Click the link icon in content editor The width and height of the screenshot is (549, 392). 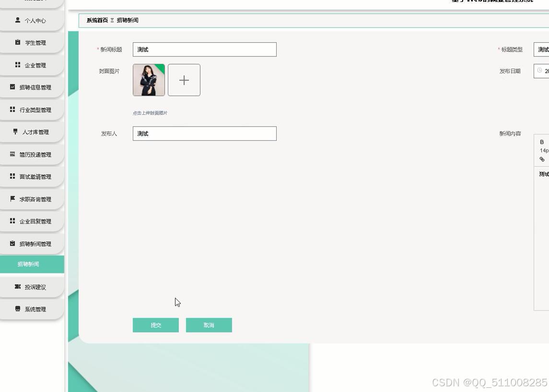point(542,159)
